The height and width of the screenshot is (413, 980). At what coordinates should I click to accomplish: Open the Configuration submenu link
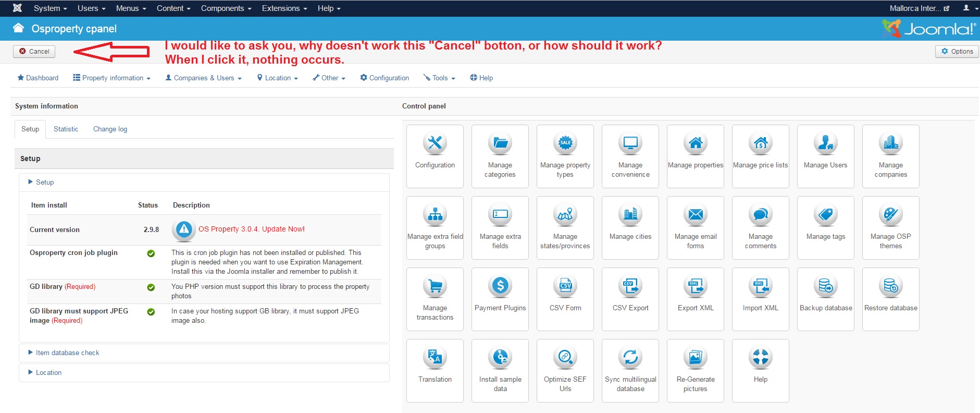384,78
